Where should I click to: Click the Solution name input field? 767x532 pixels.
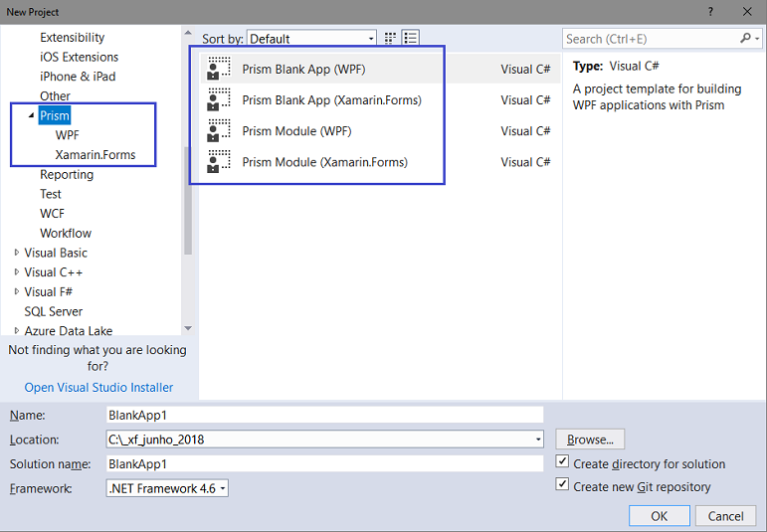pyautogui.click(x=324, y=463)
